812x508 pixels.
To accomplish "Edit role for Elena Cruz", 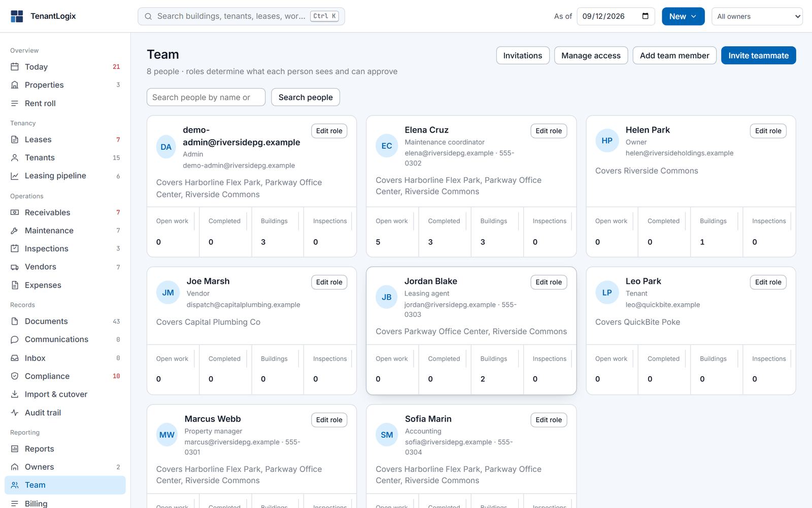I will click(x=549, y=131).
